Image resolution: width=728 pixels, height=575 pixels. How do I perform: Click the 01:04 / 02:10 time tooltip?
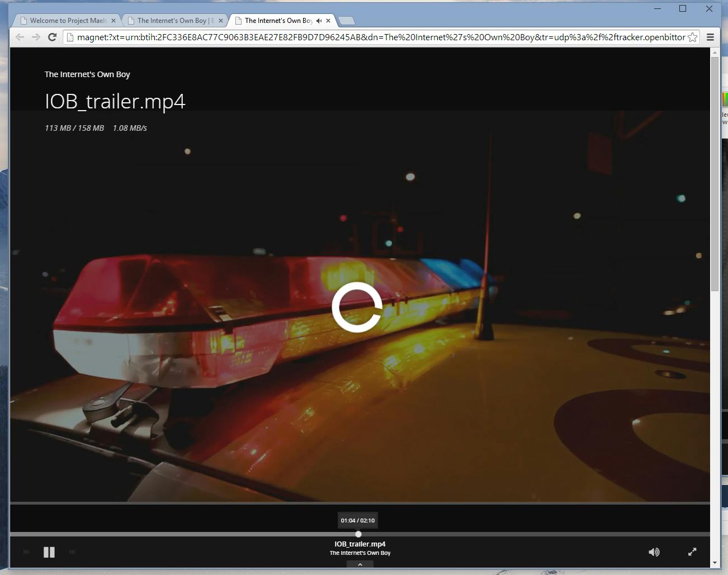pos(358,520)
